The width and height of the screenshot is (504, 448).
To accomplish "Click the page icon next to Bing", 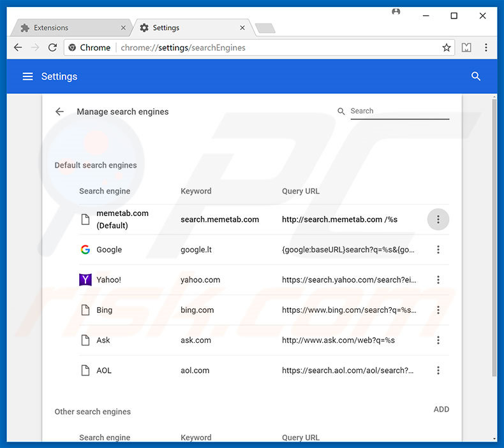I will tap(85, 310).
